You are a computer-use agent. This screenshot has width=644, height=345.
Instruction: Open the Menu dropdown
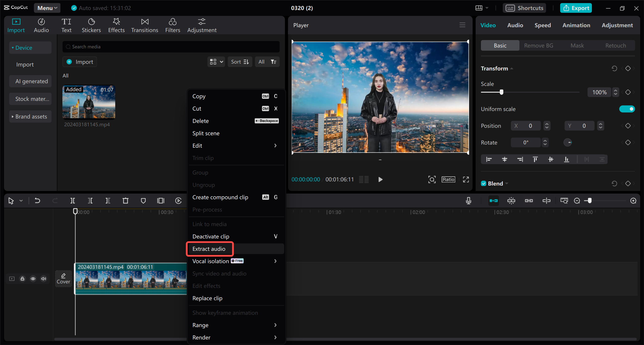click(47, 8)
